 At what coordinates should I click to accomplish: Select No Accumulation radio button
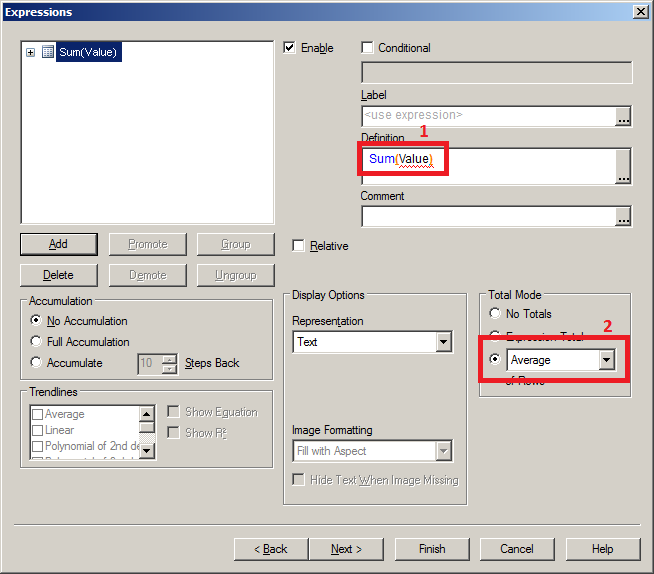coord(36,320)
